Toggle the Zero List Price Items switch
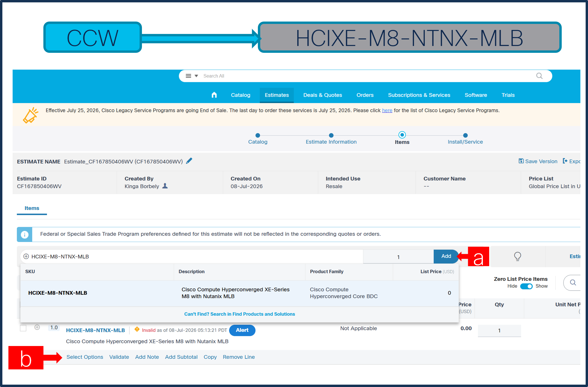 (x=526, y=286)
